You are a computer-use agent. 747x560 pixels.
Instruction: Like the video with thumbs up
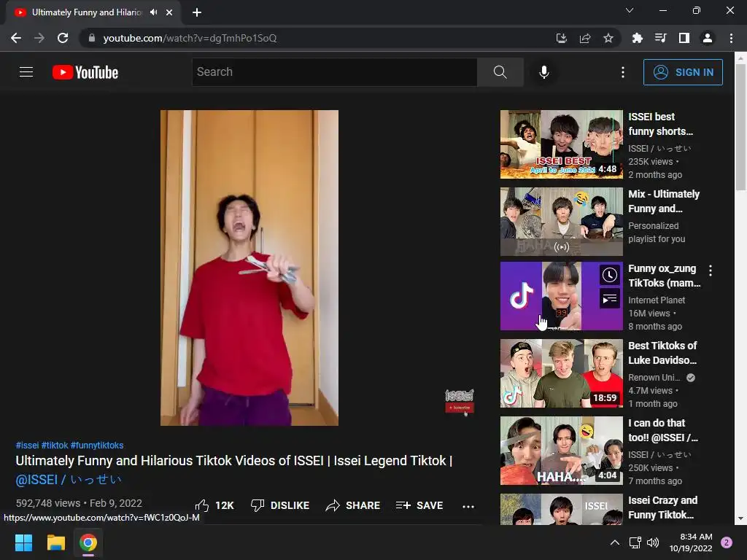click(214, 506)
